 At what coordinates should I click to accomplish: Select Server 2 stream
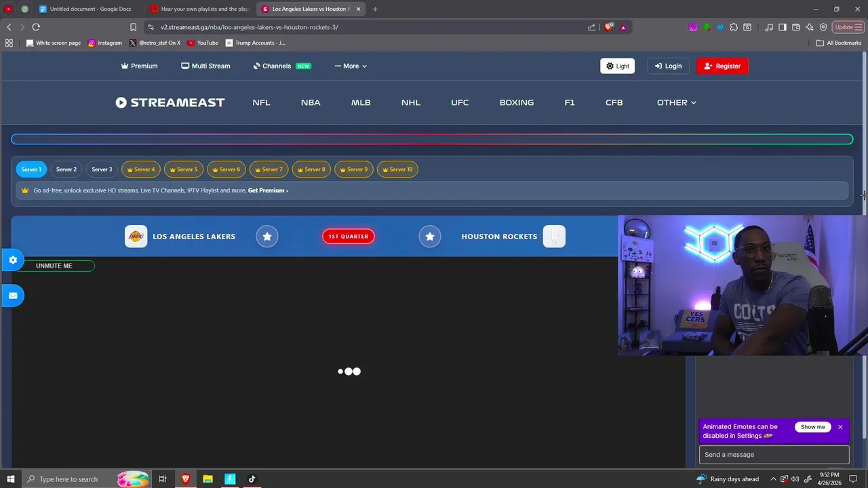pyautogui.click(x=66, y=169)
